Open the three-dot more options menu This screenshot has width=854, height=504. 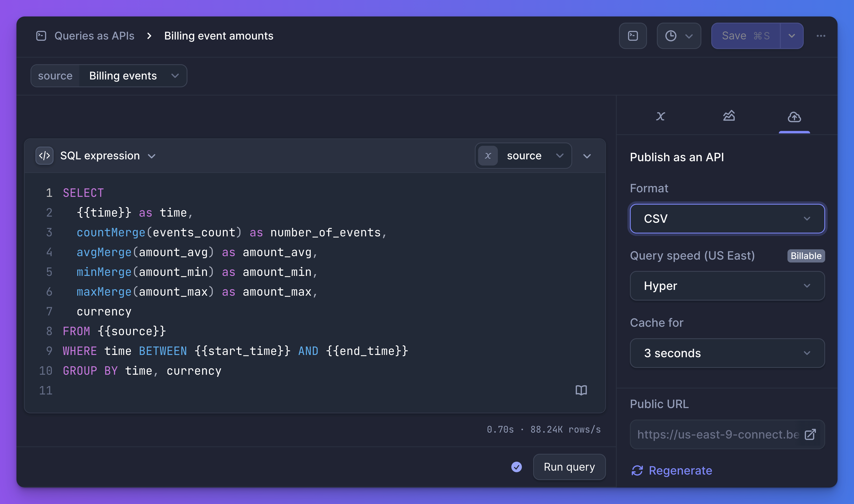click(x=821, y=36)
